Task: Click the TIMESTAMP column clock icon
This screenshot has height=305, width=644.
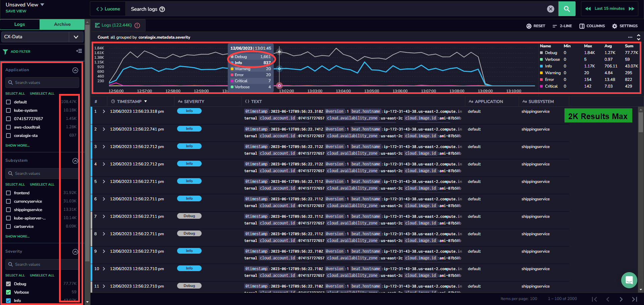Action: click(113, 101)
